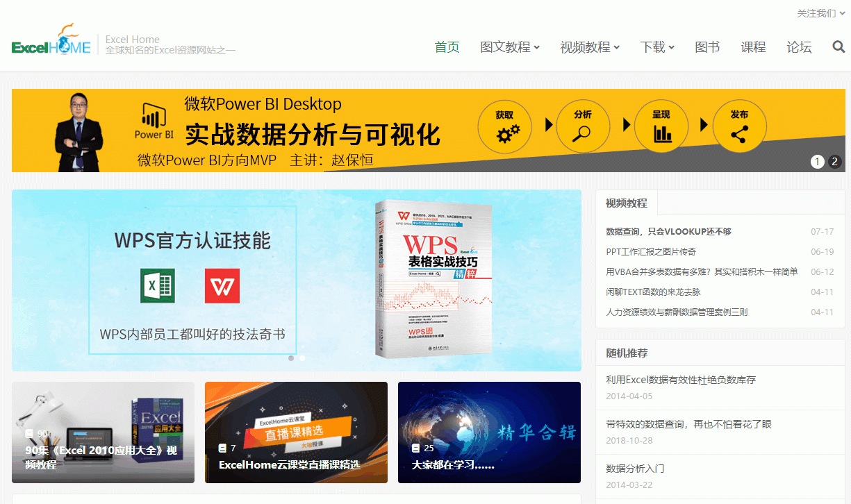This screenshot has height=504, width=851.
Task: Click the 获取 gears circle icon
Action: (504, 127)
